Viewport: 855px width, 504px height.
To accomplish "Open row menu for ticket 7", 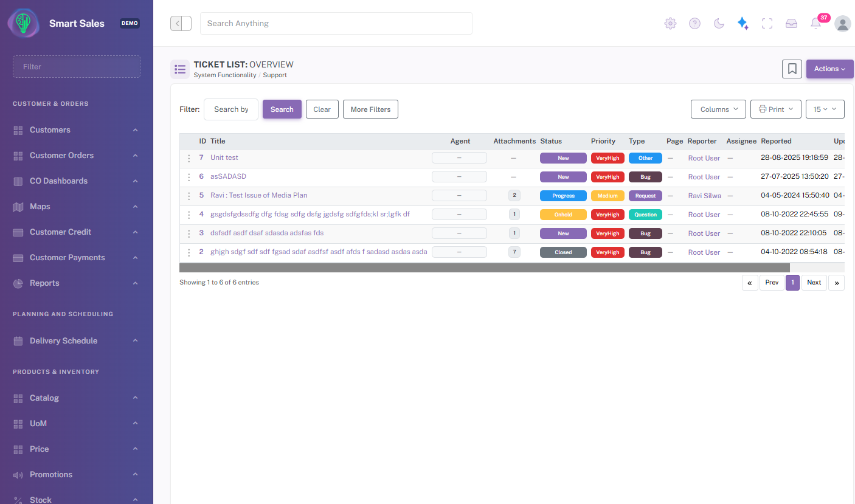I will (189, 158).
